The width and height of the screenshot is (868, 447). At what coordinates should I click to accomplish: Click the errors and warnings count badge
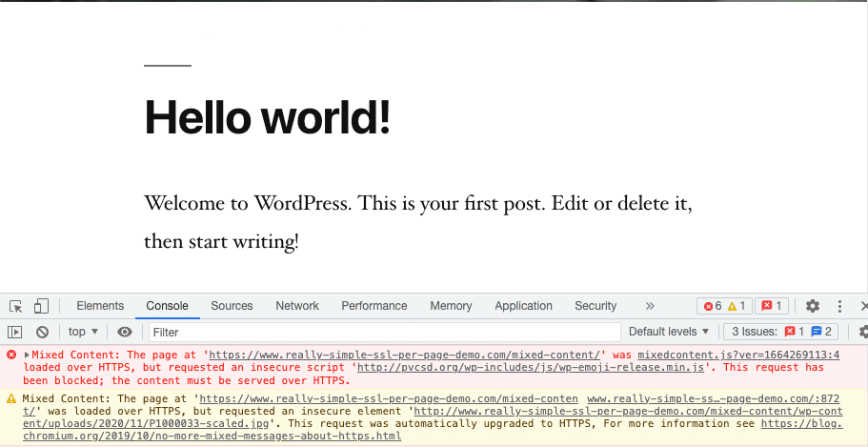pyautogui.click(x=724, y=306)
